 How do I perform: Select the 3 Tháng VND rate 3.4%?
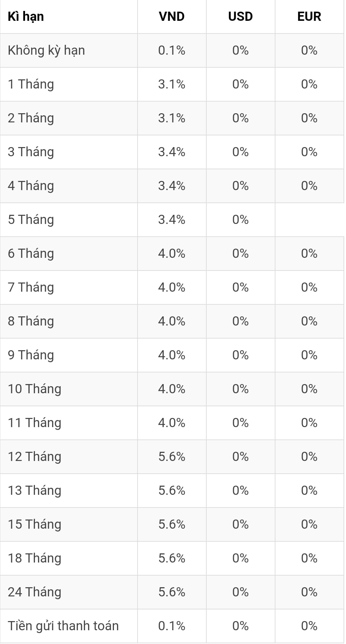click(x=172, y=152)
